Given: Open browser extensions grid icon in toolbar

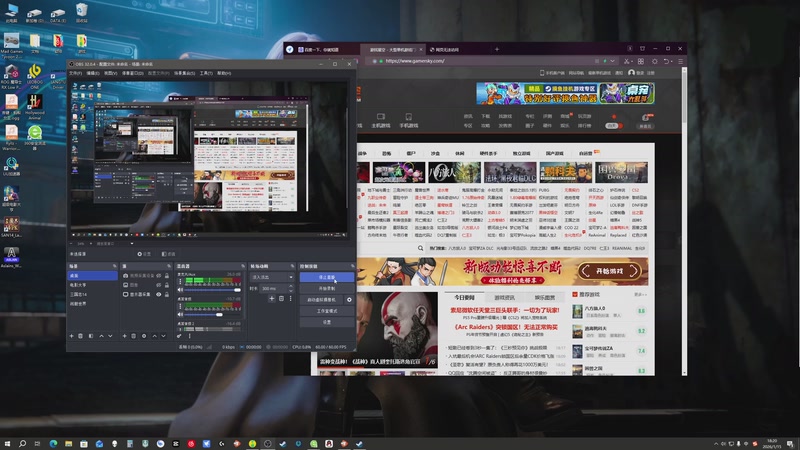Looking at the screenshot, I should (x=641, y=61).
